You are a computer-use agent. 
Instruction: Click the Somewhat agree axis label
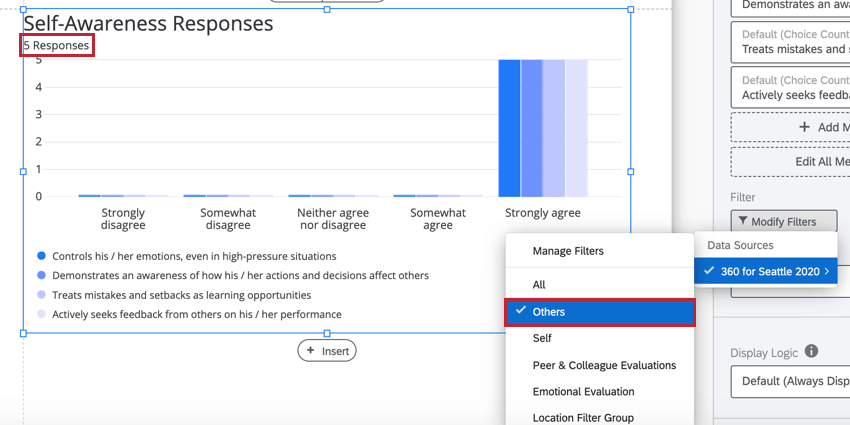click(437, 219)
